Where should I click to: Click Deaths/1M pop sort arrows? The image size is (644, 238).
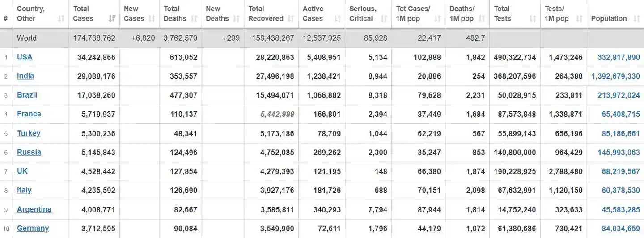(482, 19)
